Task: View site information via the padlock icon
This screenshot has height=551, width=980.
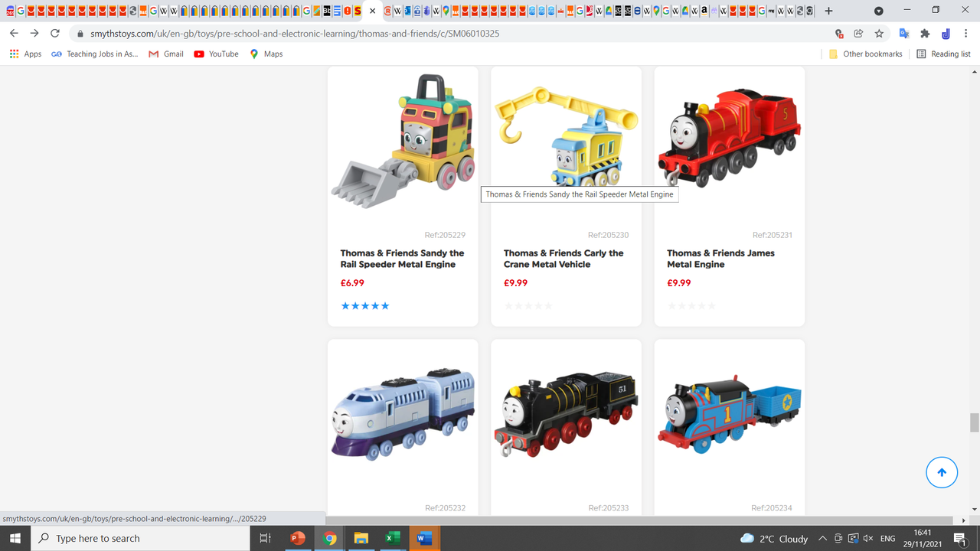Action: point(80,34)
